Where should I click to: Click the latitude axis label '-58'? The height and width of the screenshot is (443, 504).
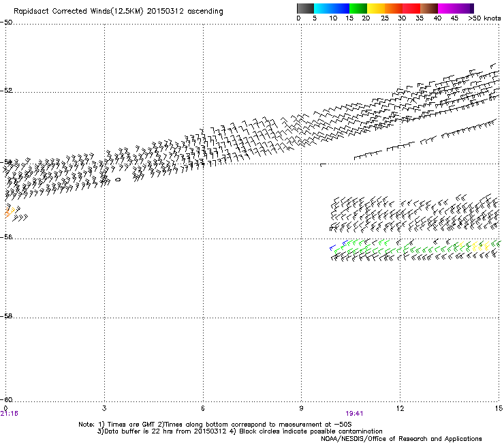[6, 316]
